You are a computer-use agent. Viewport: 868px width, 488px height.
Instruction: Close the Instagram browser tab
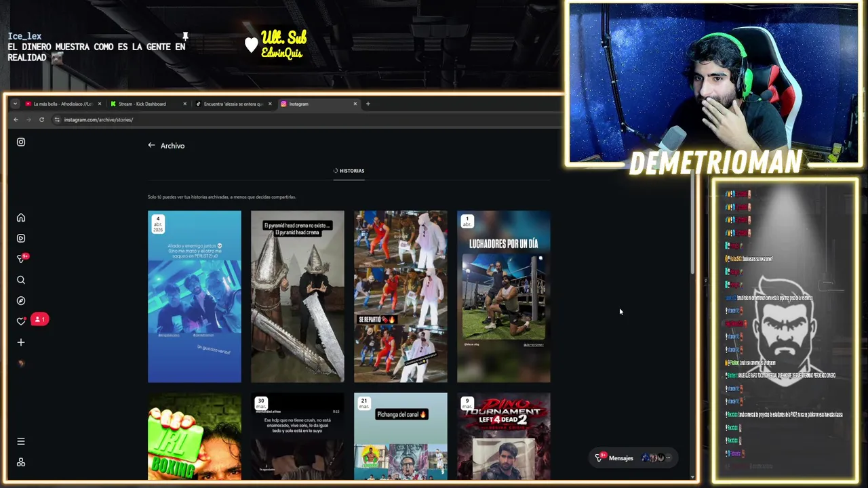(355, 104)
